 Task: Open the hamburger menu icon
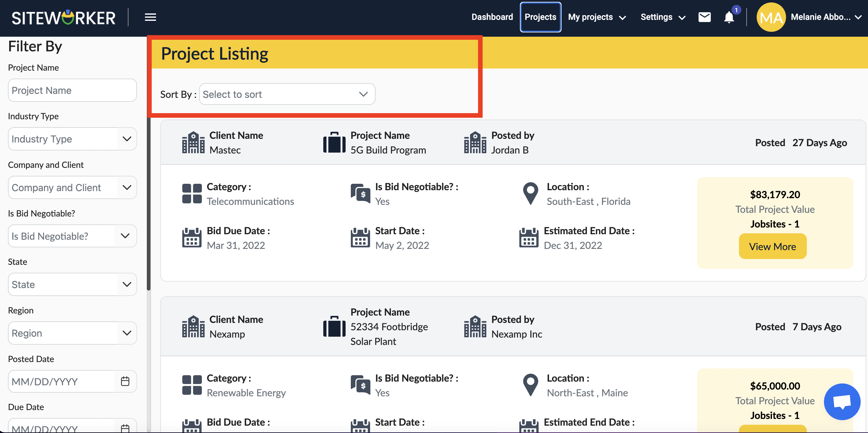(150, 17)
